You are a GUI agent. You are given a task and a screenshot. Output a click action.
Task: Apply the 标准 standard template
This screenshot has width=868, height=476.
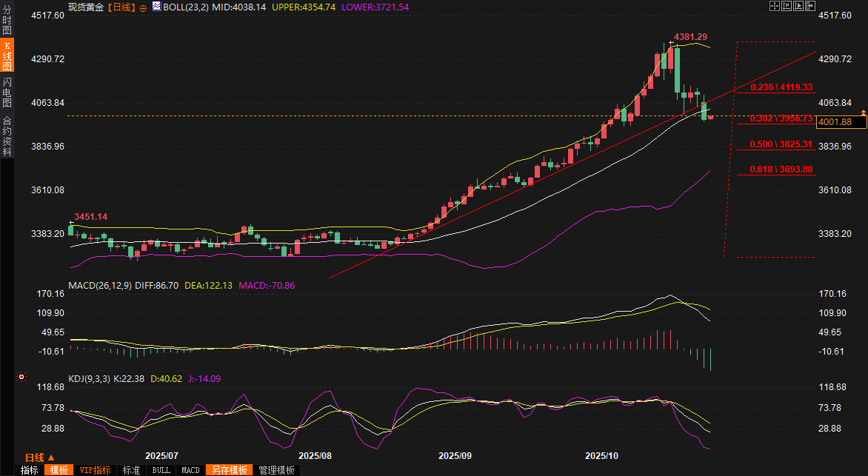coord(131,470)
